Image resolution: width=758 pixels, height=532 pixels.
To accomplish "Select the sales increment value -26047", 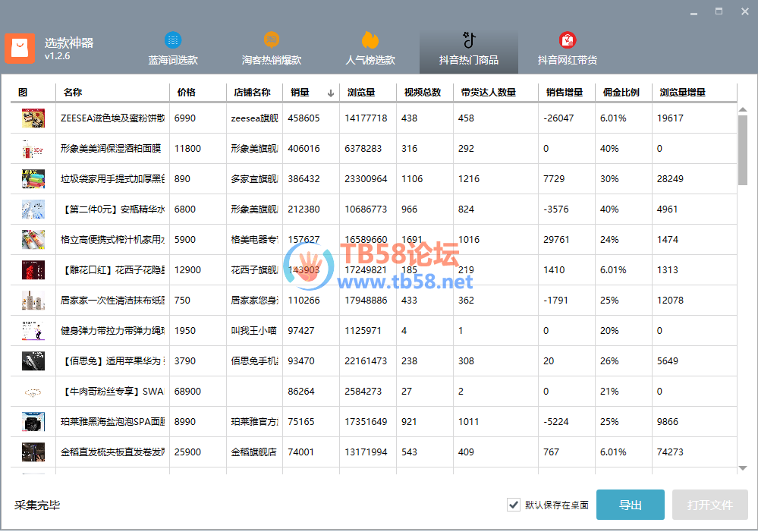I will (x=558, y=118).
